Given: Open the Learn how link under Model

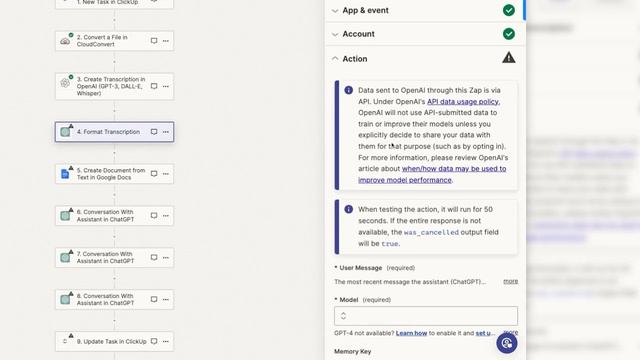Looking at the screenshot, I should pyautogui.click(x=411, y=333).
